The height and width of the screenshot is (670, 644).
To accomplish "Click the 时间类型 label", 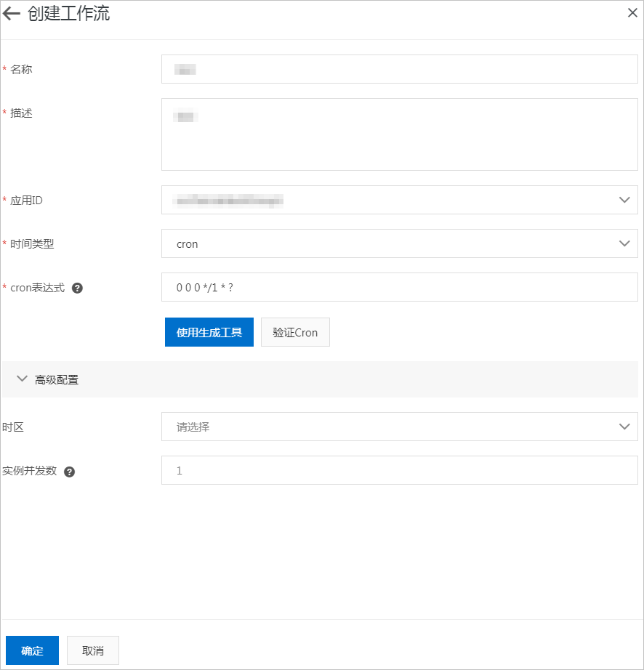I will (x=32, y=244).
